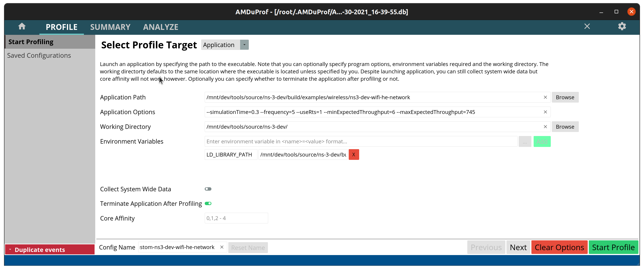The width and height of the screenshot is (644, 270).
Task: Click the X to clear Application Path
Action: coord(545,97)
